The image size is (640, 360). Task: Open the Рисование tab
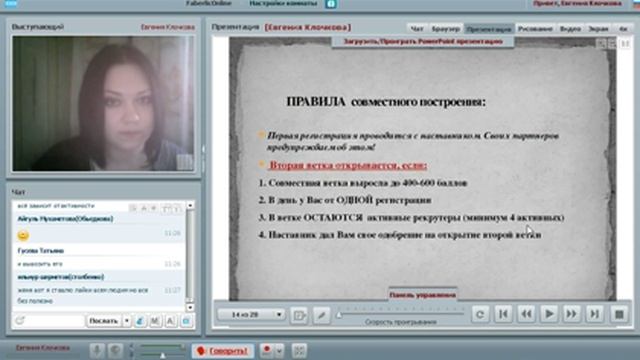(535, 29)
